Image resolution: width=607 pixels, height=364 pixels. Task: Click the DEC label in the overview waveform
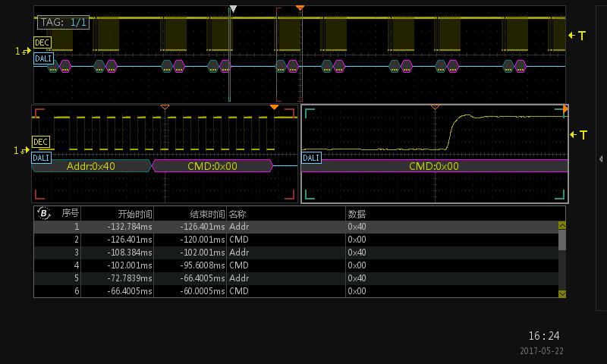point(42,42)
